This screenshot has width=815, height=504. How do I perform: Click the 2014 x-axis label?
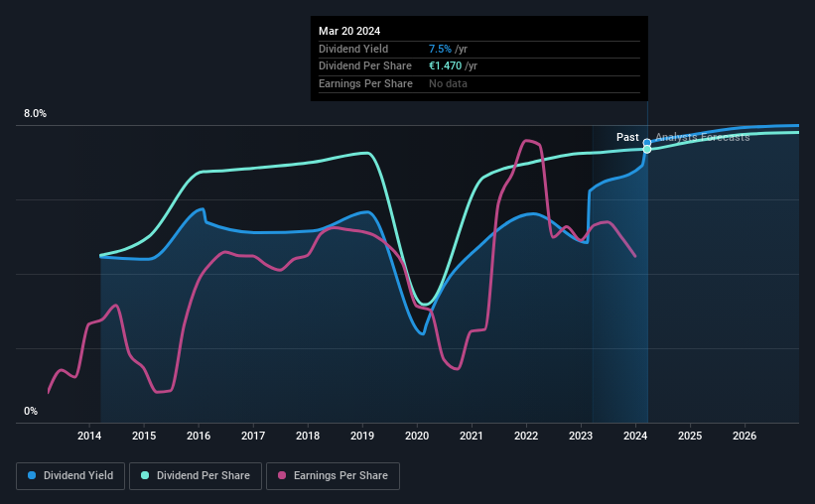click(89, 436)
